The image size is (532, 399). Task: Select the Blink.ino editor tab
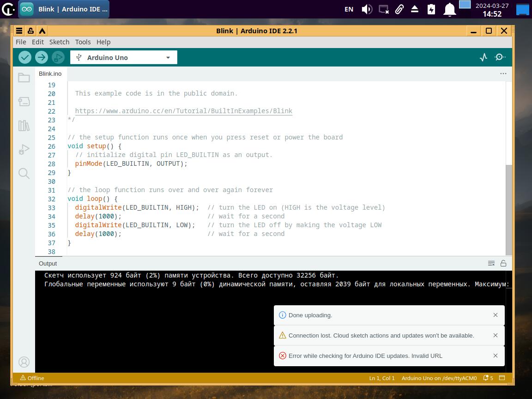[x=50, y=73]
